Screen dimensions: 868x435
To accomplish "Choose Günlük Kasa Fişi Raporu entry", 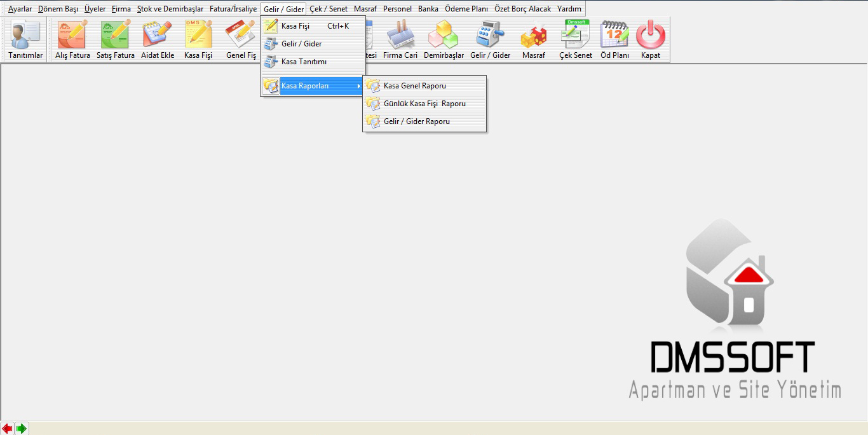I will coord(424,104).
